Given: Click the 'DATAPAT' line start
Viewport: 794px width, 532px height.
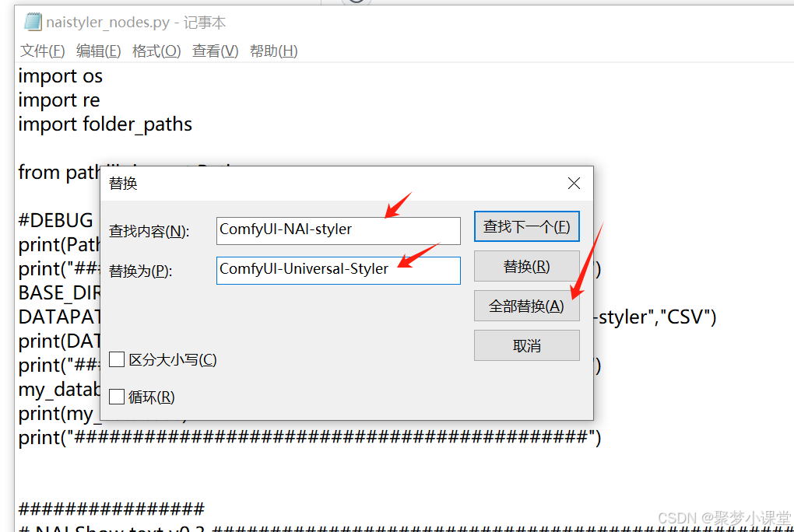Looking at the screenshot, I should pos(59,317).
